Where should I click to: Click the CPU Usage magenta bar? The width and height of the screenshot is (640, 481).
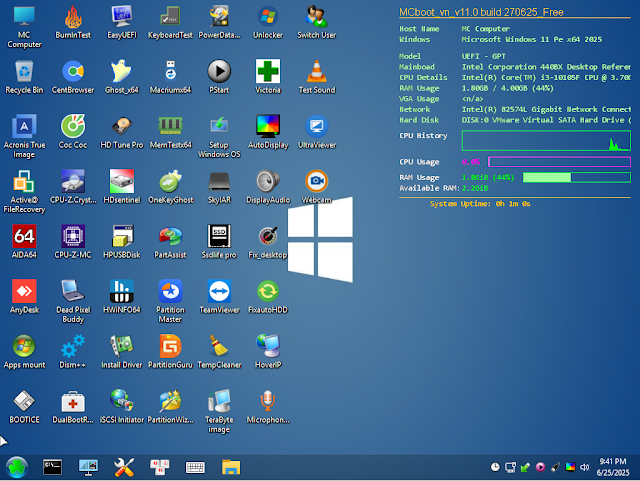coord(560,162)
